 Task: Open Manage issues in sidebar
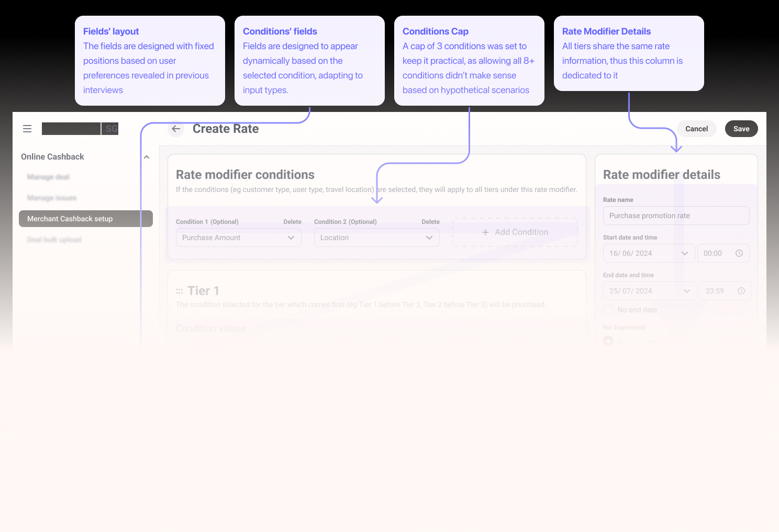[52, 198]
